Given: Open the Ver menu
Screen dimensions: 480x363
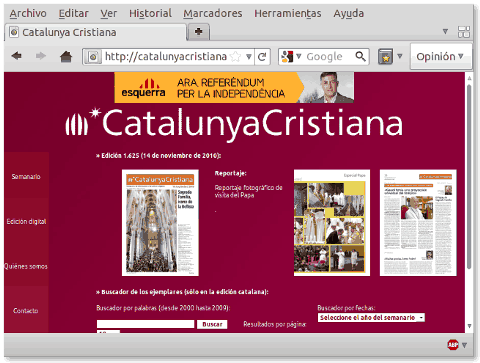Looking at the screenshot, I should [109, 13].
